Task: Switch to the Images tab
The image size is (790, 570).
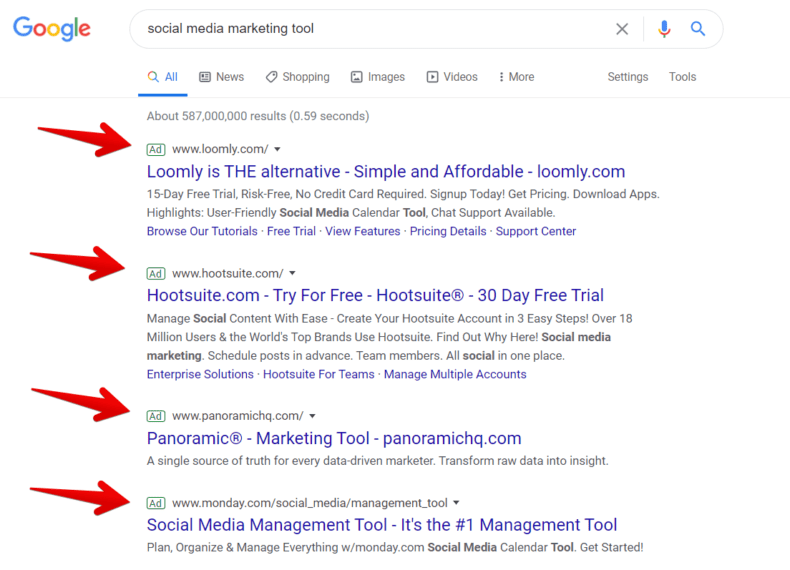Action: (x=378, y=77)
